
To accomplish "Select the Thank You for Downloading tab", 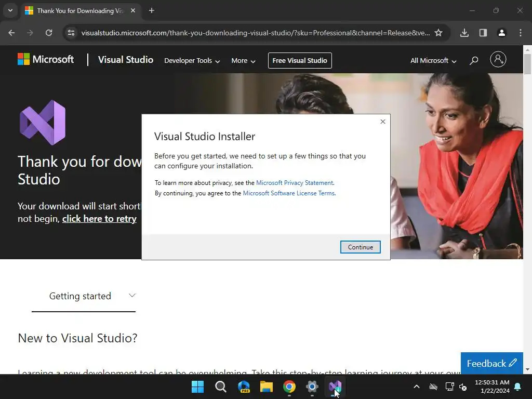I will (81, 11).
